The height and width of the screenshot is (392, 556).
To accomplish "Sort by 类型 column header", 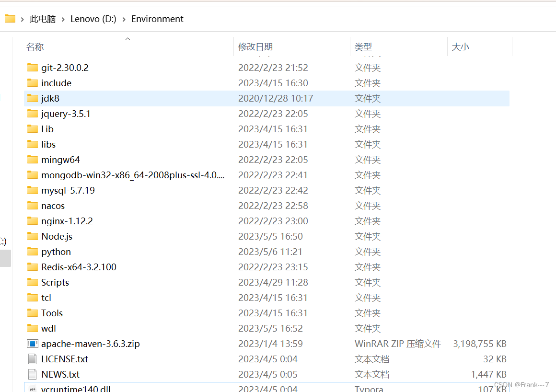I will [x=363, y=46].
